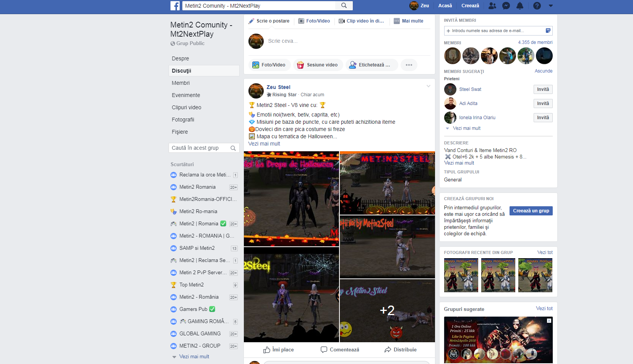The image size is (633, 364).
Task: Go to Acasă home link
Action: coord(445,6)
